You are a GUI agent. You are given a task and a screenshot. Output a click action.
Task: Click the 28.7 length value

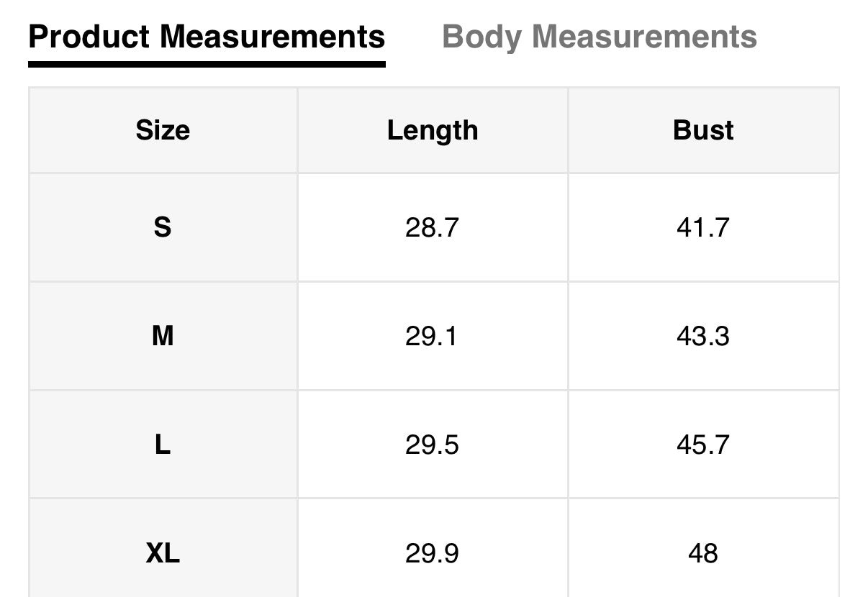[x=432, y=227]
